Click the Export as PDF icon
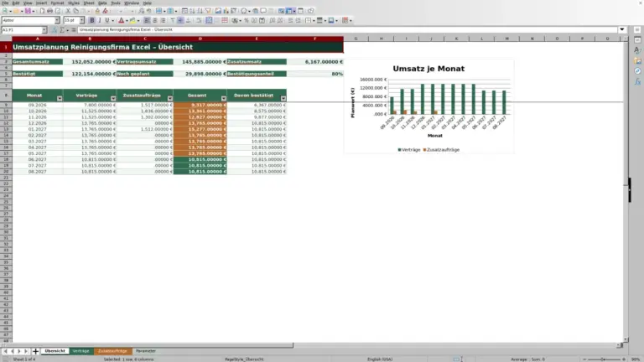 click(42, 11)
